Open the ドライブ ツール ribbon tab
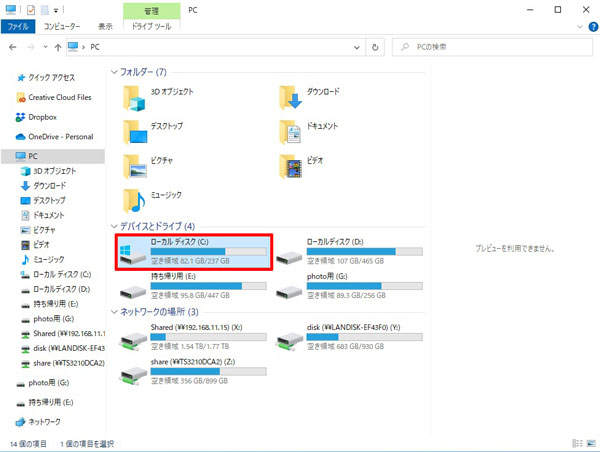The image size is (600, 452). (152, 26)
